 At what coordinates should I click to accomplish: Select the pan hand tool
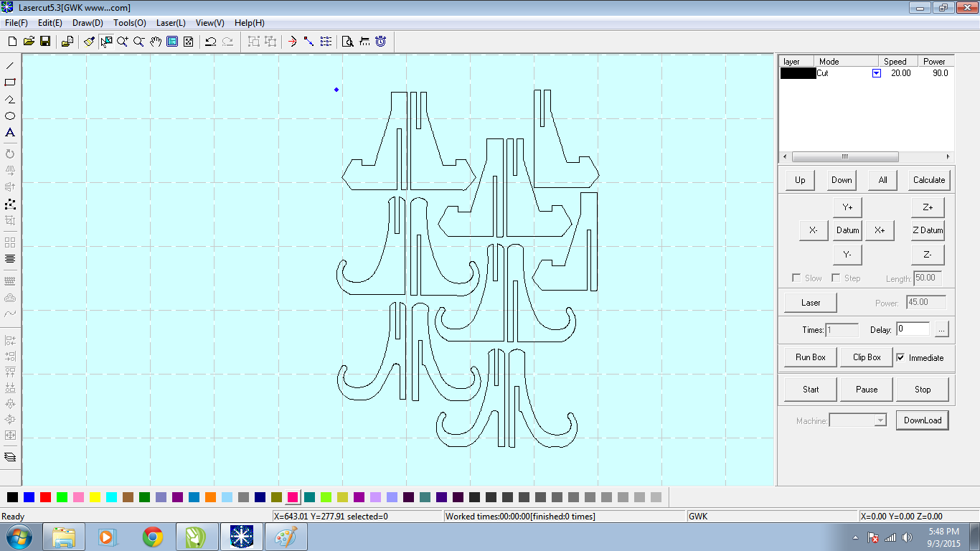156,42
